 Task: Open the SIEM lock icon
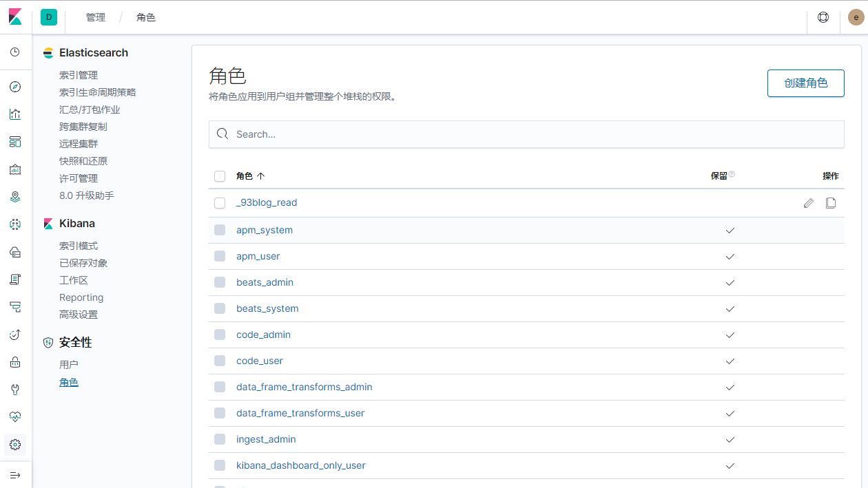tap(15, 362)
